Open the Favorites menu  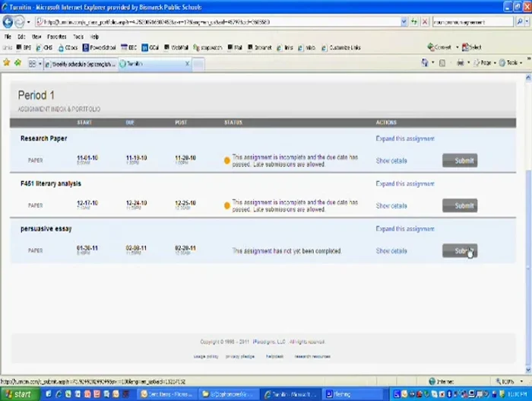pos(57,36)
